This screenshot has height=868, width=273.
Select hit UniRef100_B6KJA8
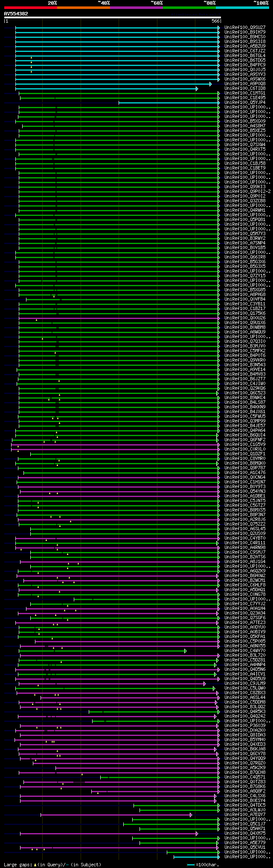[x=245, y=749]
